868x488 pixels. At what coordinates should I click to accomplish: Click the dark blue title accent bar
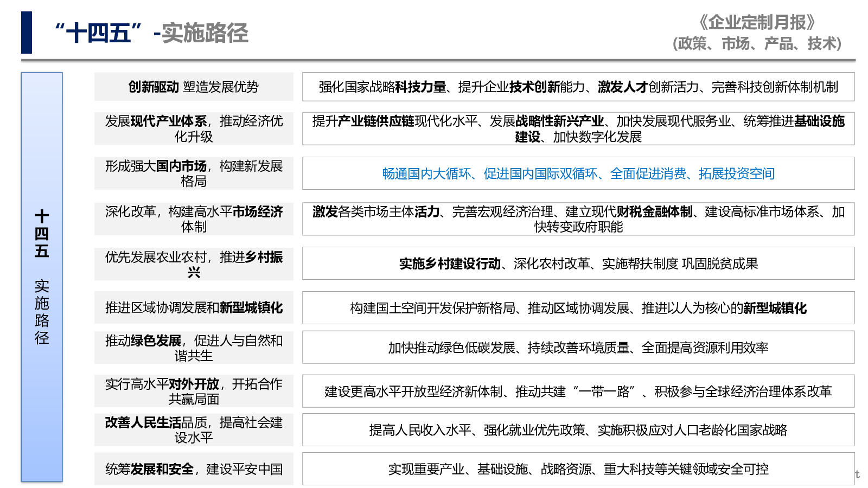coord(27,33)
